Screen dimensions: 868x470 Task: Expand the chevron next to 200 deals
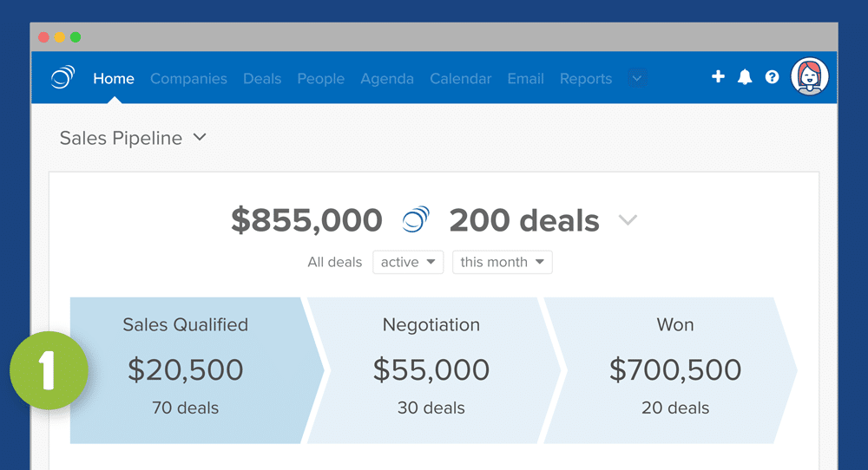coord(628,220)
